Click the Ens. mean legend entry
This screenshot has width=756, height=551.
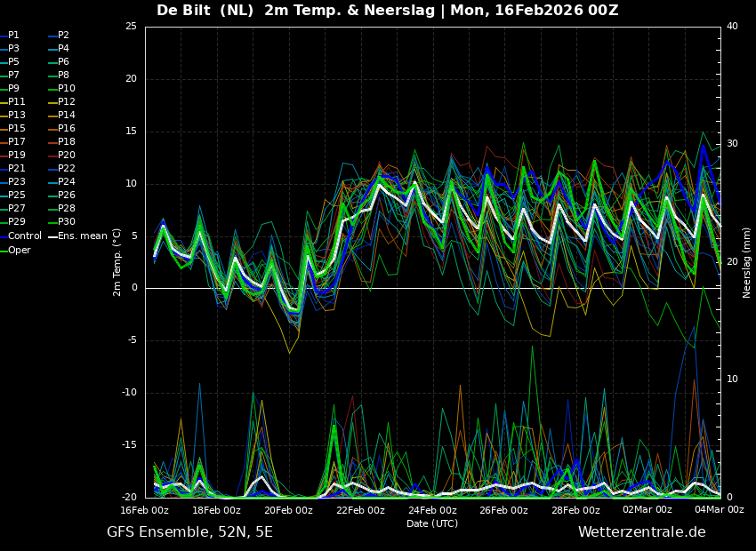tap(82, 236)
